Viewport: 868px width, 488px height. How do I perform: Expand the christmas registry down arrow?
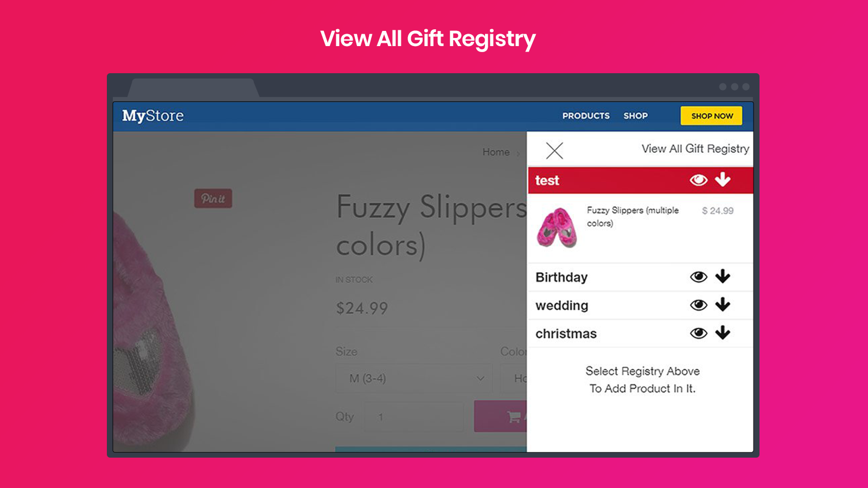point(723,333)
